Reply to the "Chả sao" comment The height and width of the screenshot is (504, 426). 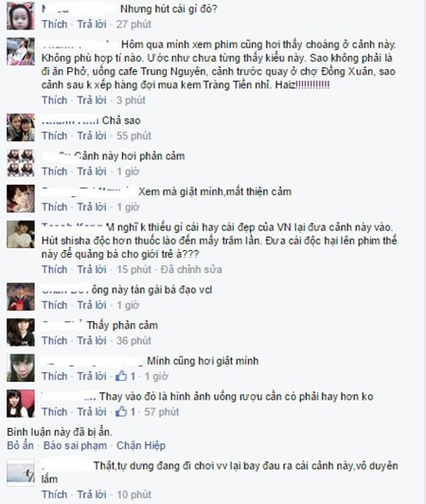pos(92,135)
